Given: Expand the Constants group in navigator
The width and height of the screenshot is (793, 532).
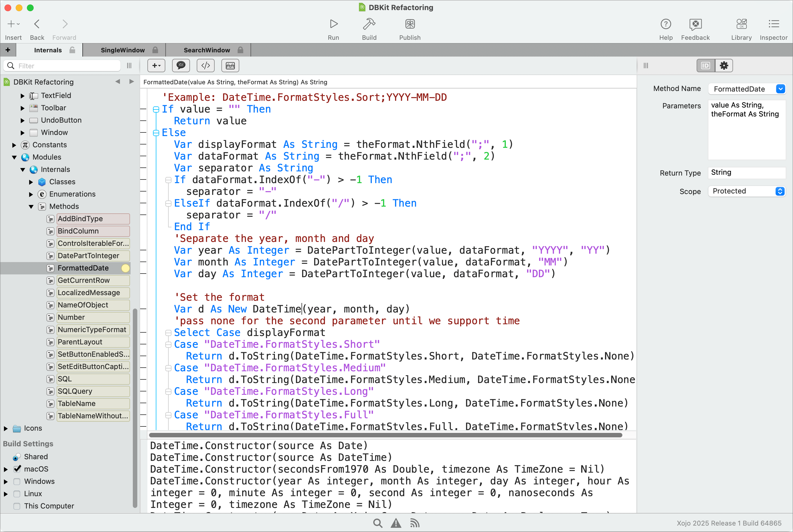Looking at the screenshot, I should tap(14, 145).
